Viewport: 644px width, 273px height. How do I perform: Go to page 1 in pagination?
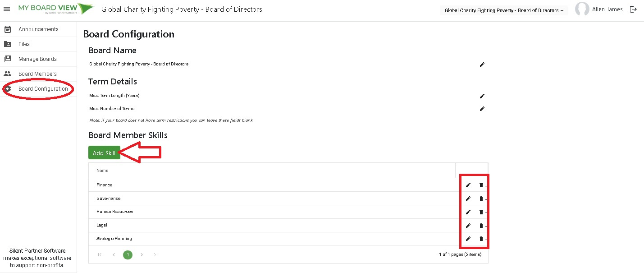click(x=128, y=255)
